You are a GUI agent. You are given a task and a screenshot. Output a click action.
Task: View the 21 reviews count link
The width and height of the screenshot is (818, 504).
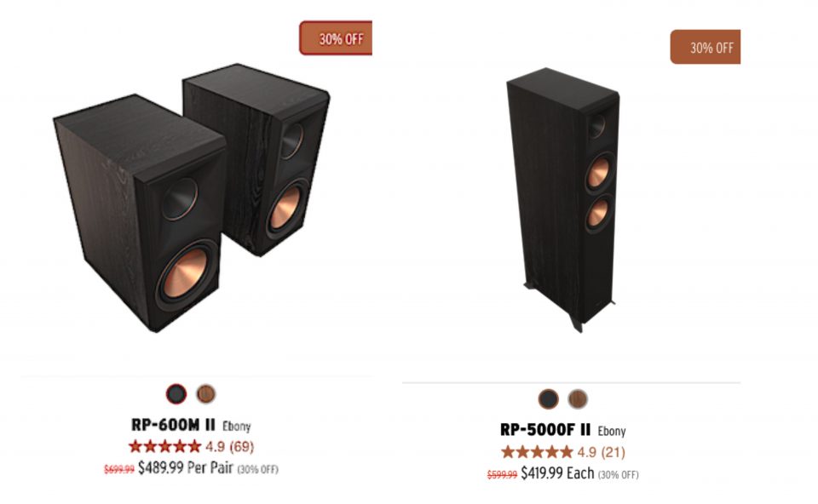pos(613,452)
